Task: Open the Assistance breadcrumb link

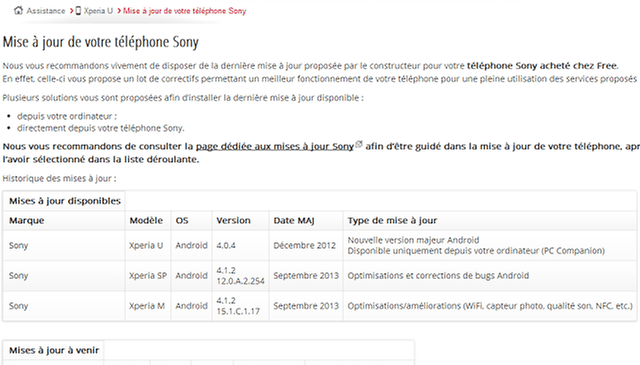Action: pyautogui.click(x=46, y=11)
